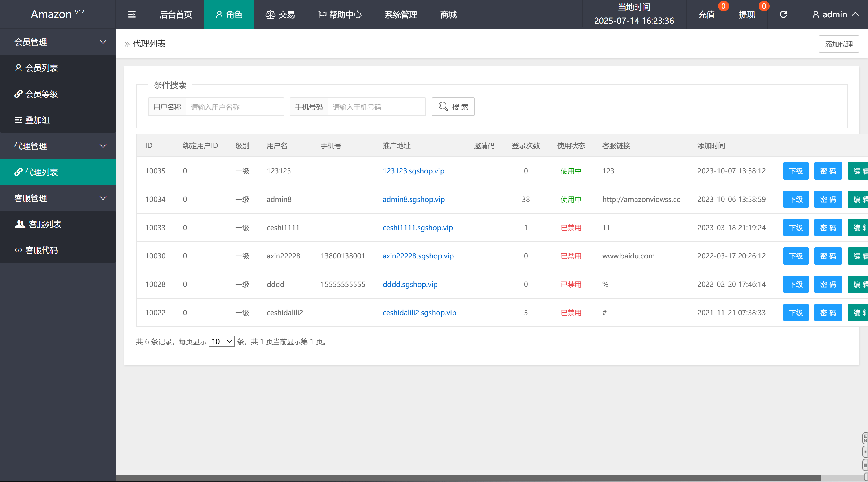Open the per-page records dropdown
Image resolution: width=868 pixels, height=482 pixels.
pos(222,341)
